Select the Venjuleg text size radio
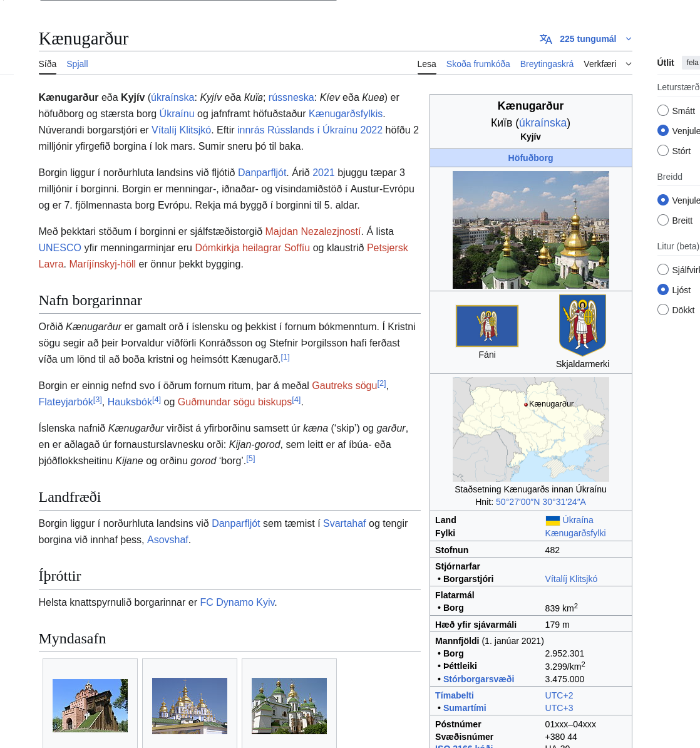Image resolution: width=700 pixels, height=748 pixels. coord(663,131)
